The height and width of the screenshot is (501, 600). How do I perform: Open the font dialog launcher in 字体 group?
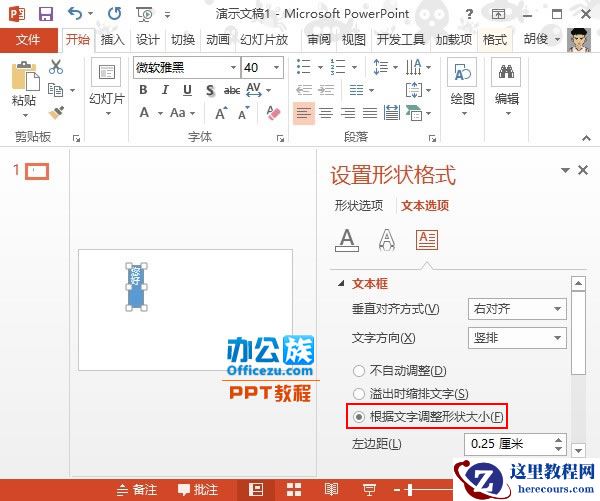280,138
